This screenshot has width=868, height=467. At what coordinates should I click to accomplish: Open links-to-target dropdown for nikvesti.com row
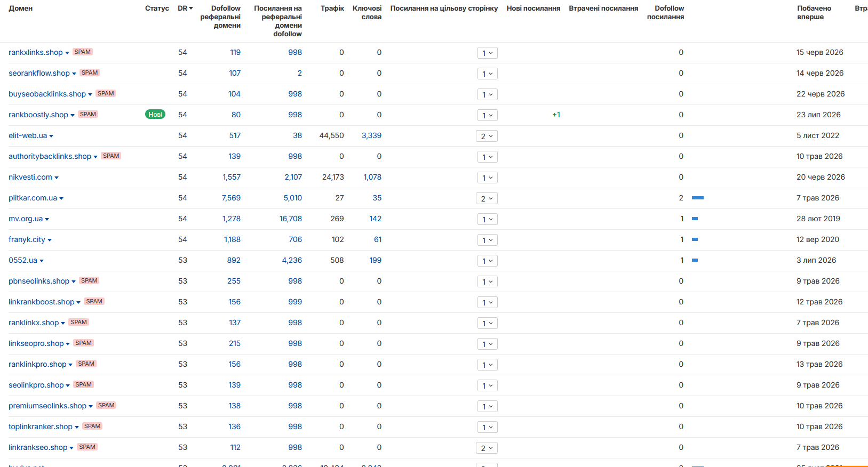pyautogui.click(x=488, y=178)
